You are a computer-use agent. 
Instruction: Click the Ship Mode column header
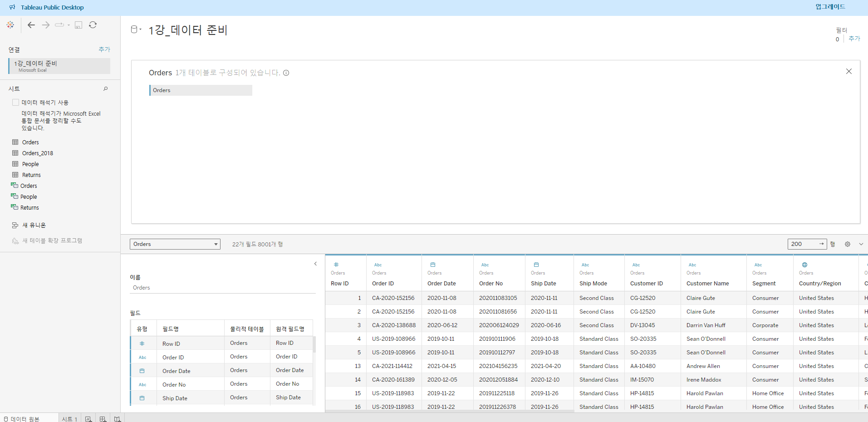point(593,284)
